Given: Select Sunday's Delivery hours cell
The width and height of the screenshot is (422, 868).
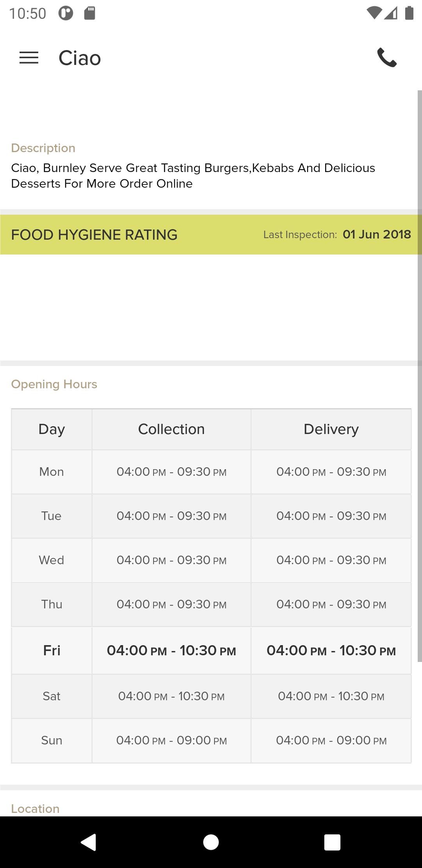Looking at the screenshot, I should [331, 741].
